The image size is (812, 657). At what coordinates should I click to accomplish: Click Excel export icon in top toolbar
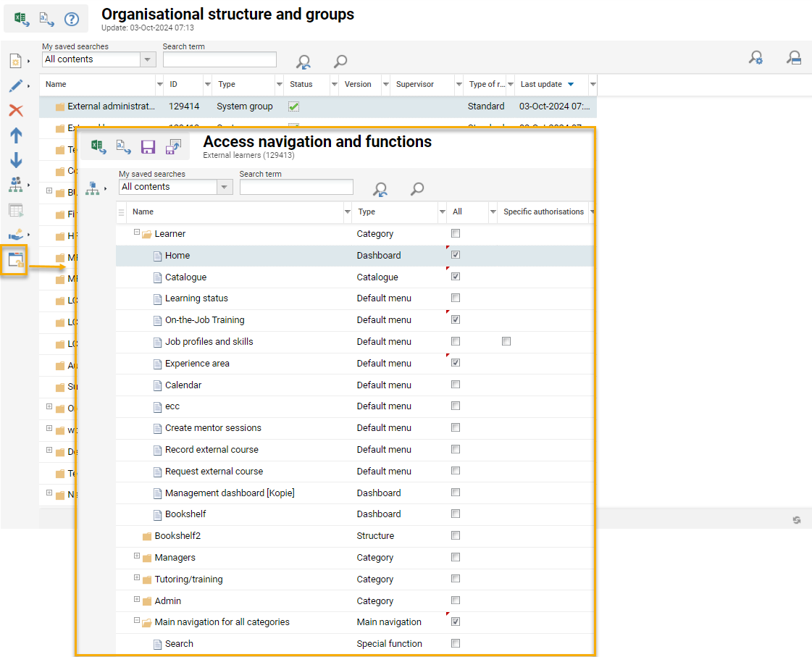tap(22, 20)
